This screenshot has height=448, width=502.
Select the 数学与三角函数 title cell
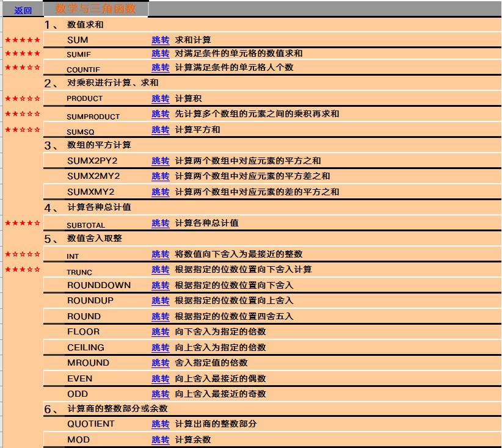click(x=96, y=9)
